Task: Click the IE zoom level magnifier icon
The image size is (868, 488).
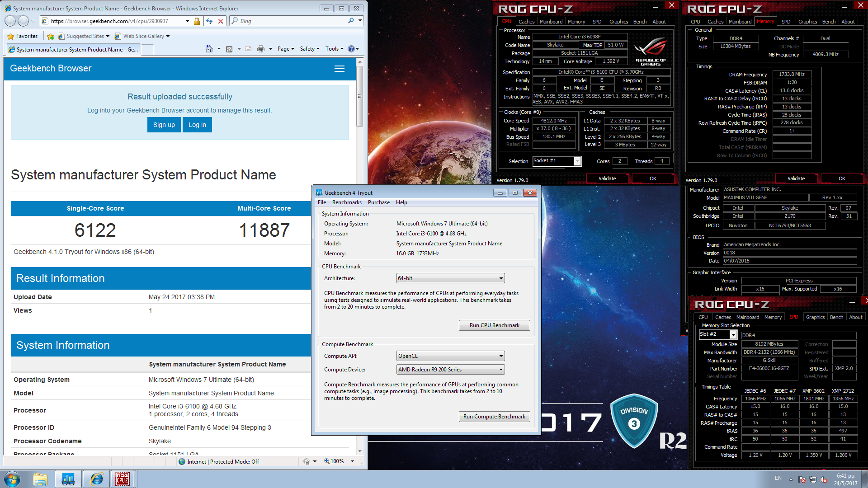Action: (327, 461)
